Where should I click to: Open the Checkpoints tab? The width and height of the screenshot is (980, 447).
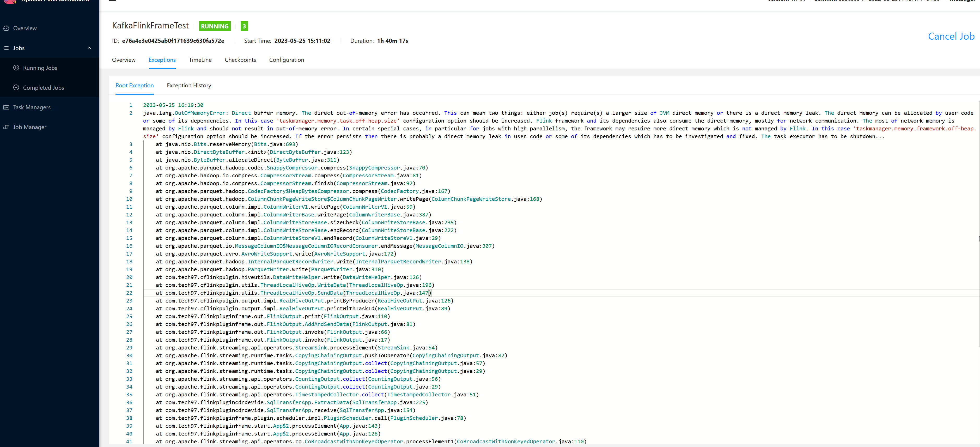(x=240, y=60)
